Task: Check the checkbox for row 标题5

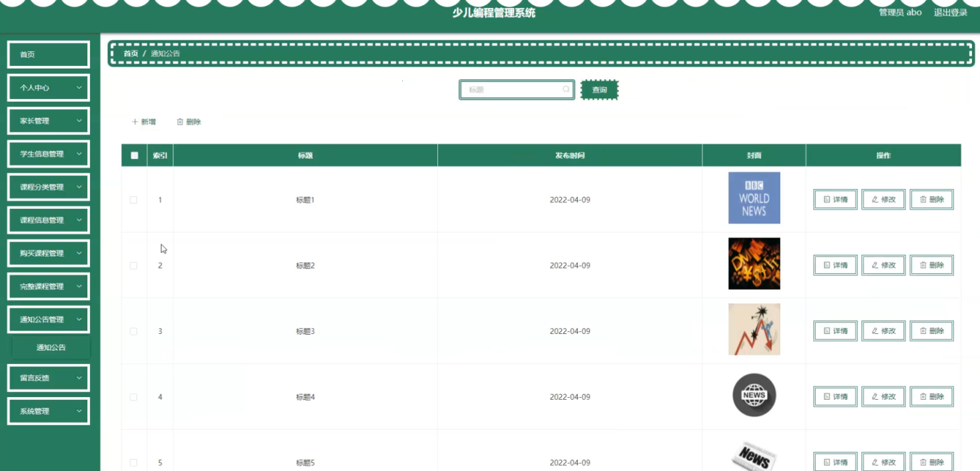Action: [x=134, y=463]
